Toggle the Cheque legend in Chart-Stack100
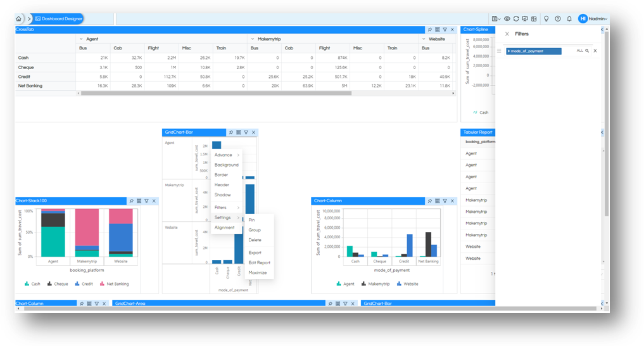The image size is (644, 346). click(x=58, y=284)
